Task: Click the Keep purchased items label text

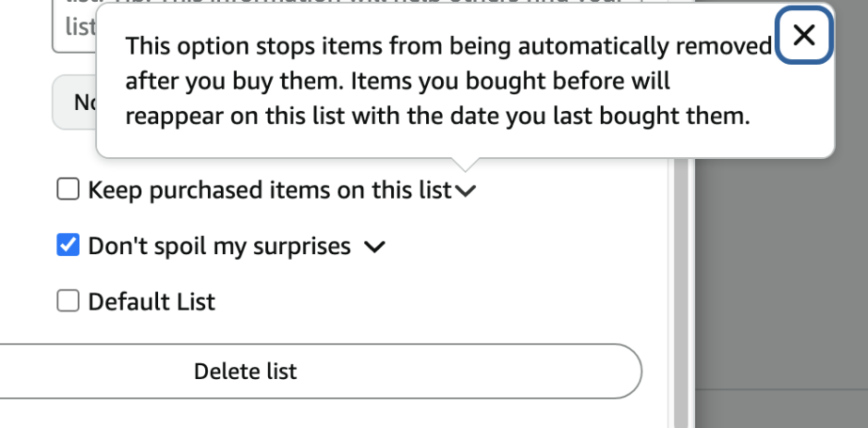Action: (x=270, y=190)
